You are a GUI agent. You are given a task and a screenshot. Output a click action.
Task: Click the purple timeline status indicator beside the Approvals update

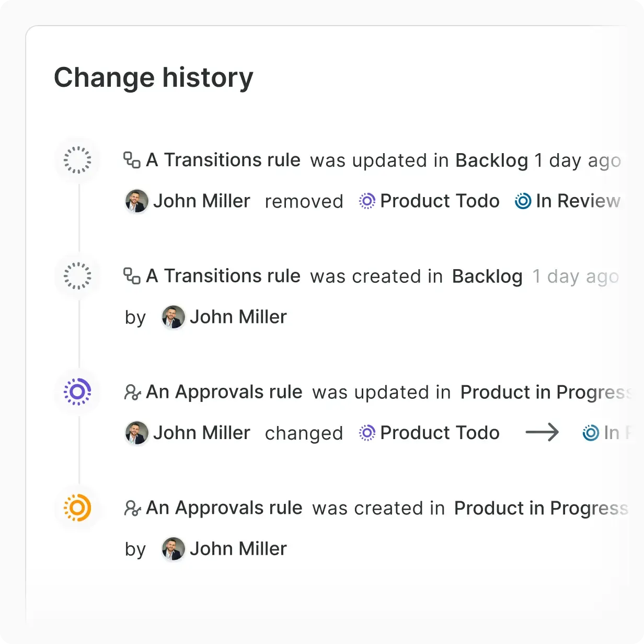click(x=77, y=392)
